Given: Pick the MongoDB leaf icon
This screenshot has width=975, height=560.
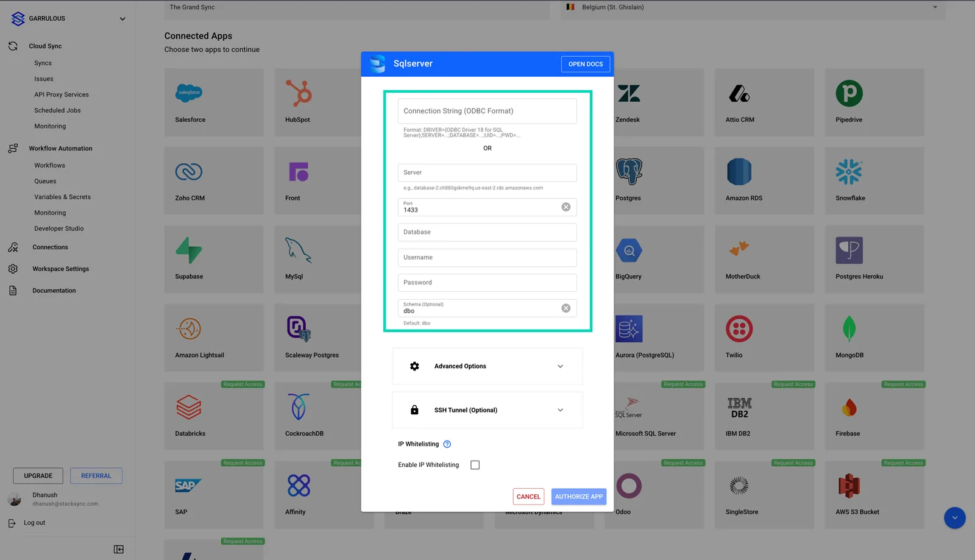Looking at the screenshot, I should coord(849,329).
